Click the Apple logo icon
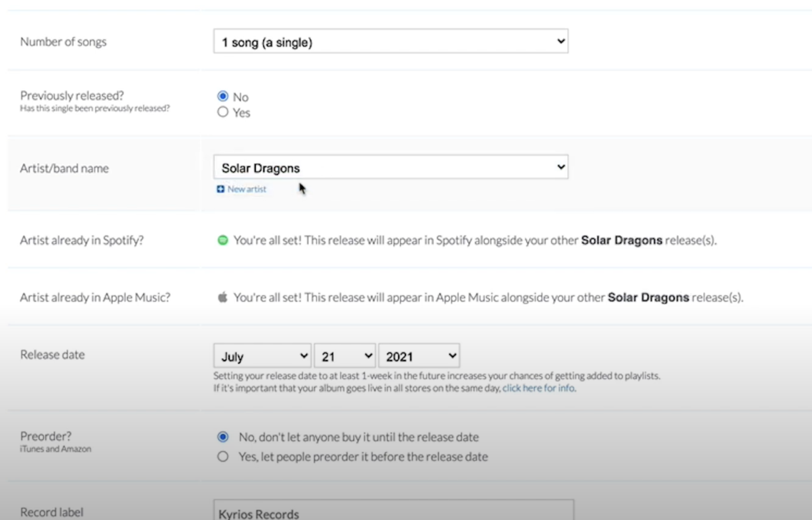 coord(223,297)
